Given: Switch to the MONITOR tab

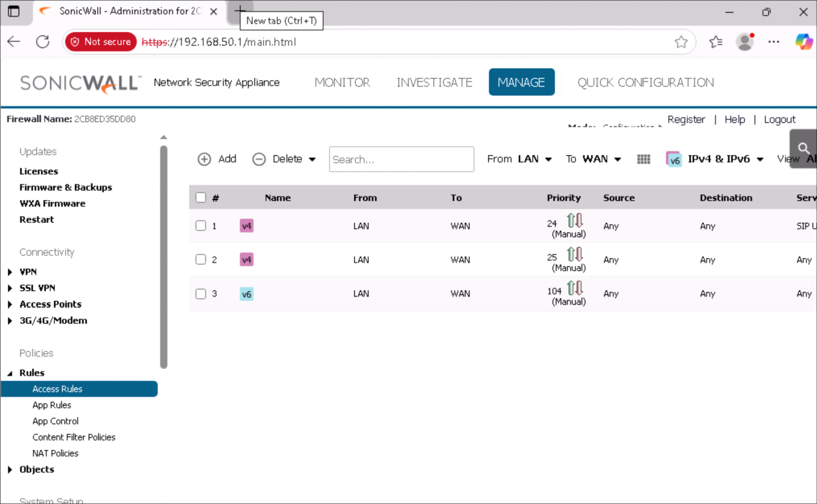Looking at the screenshot, I should point(342,82).
